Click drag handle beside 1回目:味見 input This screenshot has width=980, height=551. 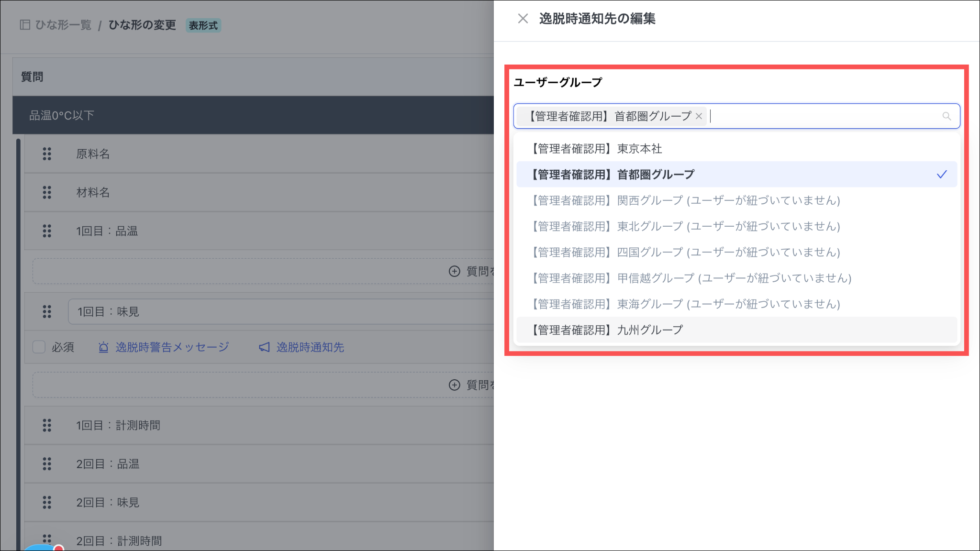[x=47, y=312]
